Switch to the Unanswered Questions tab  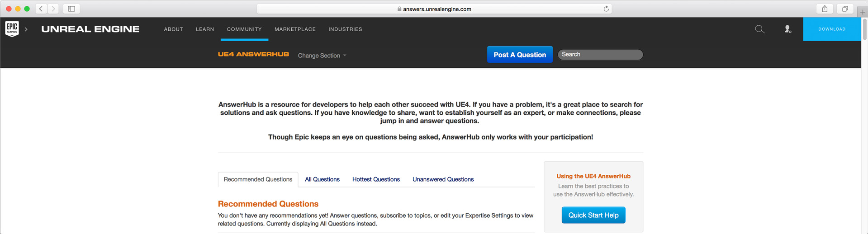443,179
